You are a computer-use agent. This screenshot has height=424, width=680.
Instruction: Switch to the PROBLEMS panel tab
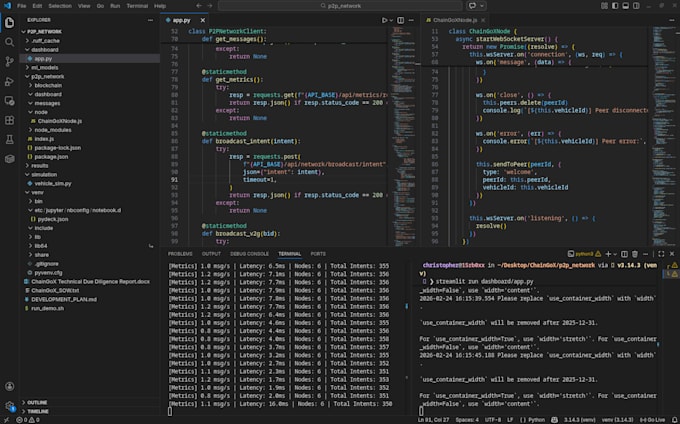point(180,254)
